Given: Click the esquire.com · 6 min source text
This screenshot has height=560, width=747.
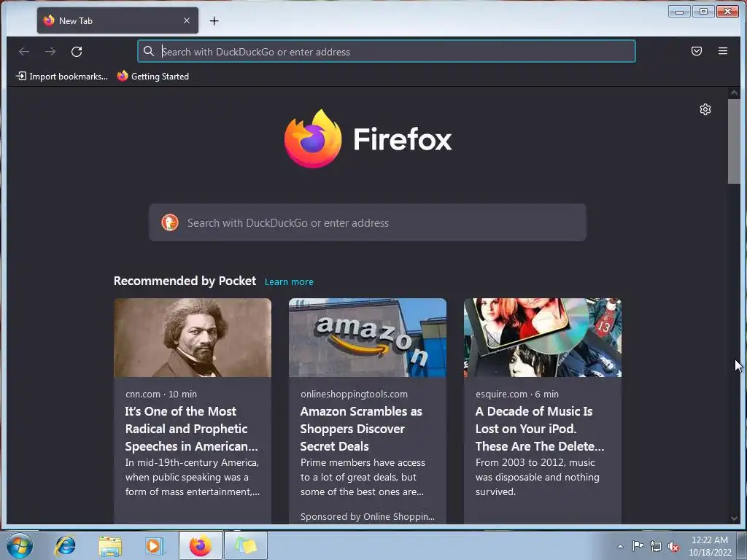Looking at the screenshot, I should (x=517, y=394).
